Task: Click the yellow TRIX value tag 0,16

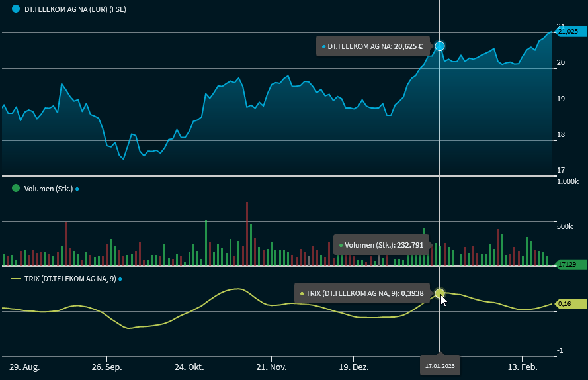Action: [568, 304]
